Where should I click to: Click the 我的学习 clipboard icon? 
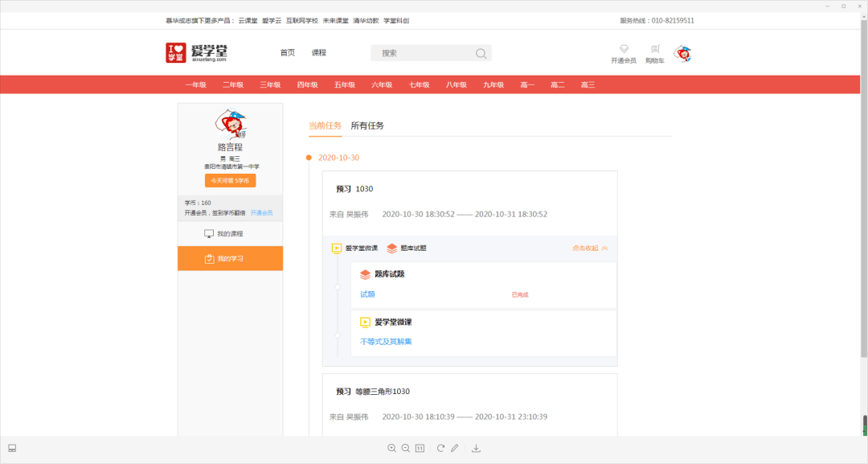[209, 259]
